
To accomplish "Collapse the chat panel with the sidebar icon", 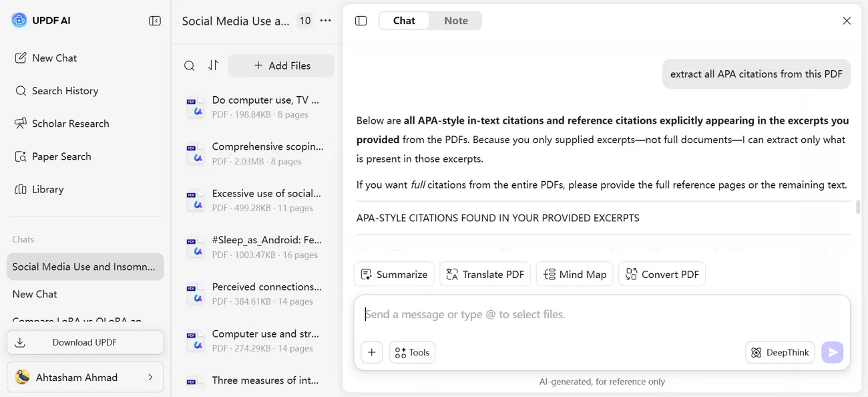I will click(x=361, y=20).
